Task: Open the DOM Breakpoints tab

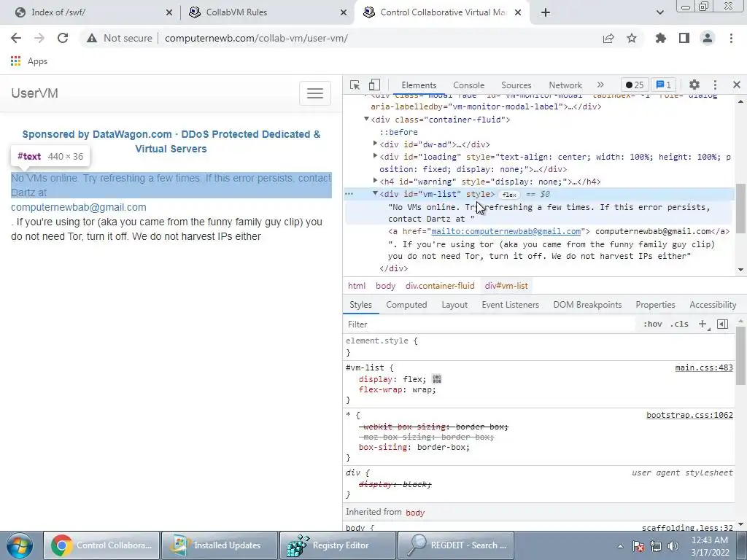Action: tap(587, 305)
